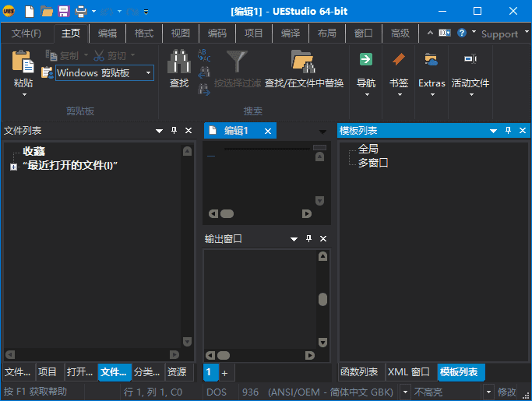Viewport: 532px width, 401px height.
Task: Click the Support button in the ribbon
Action: click(x=499, y=33)
